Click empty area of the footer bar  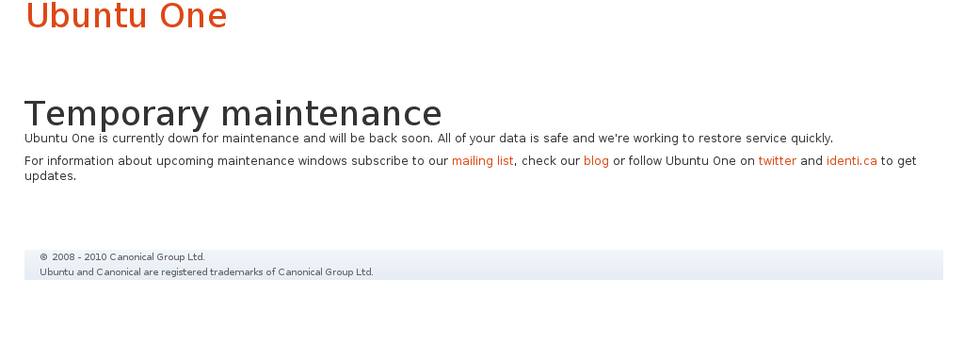coord(656,265)
